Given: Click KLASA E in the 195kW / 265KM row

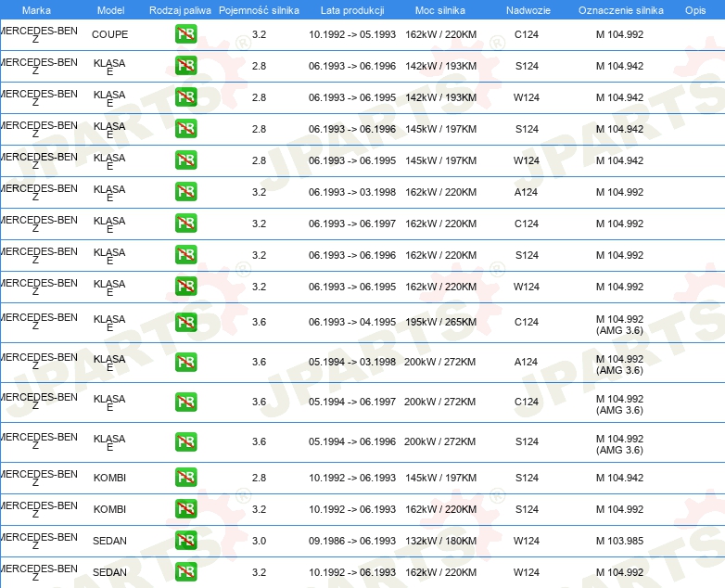Looking at the screenshot, I should tap(109, 323).
